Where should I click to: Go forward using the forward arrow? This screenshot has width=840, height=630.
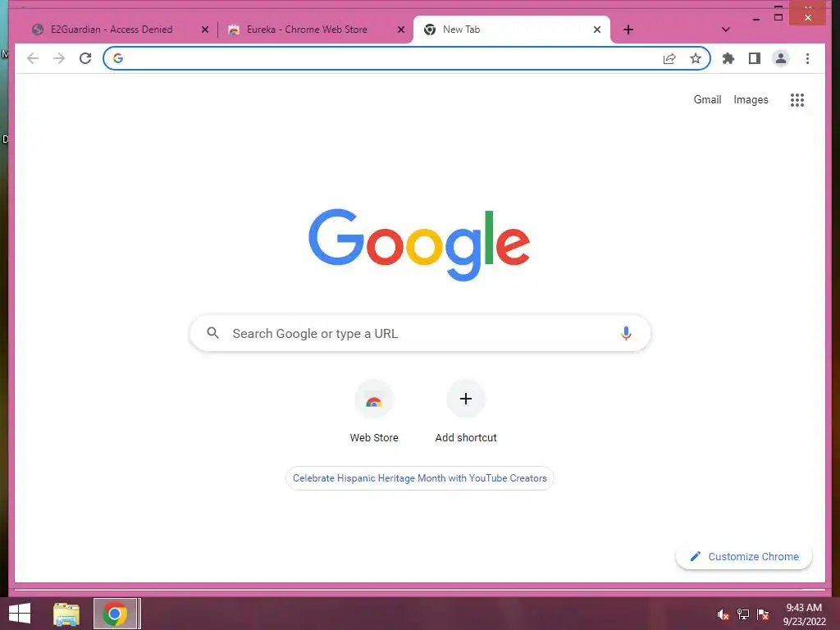pos(59,58)
